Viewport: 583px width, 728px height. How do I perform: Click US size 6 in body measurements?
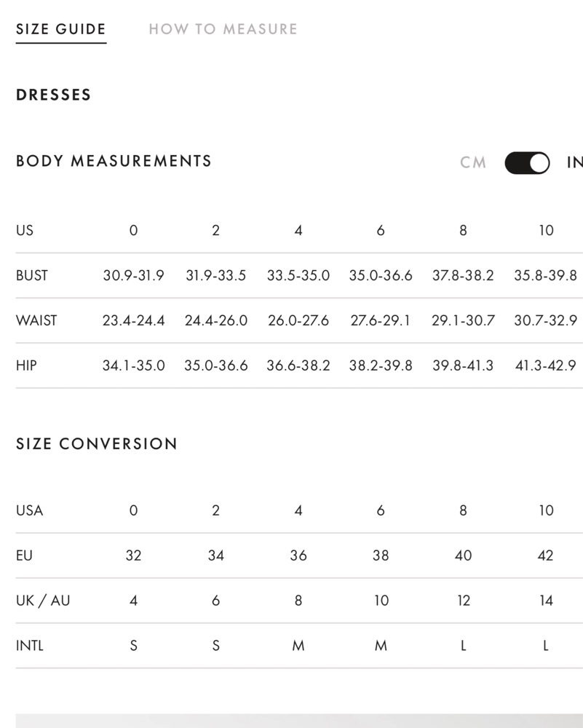[x=381, y=230]
